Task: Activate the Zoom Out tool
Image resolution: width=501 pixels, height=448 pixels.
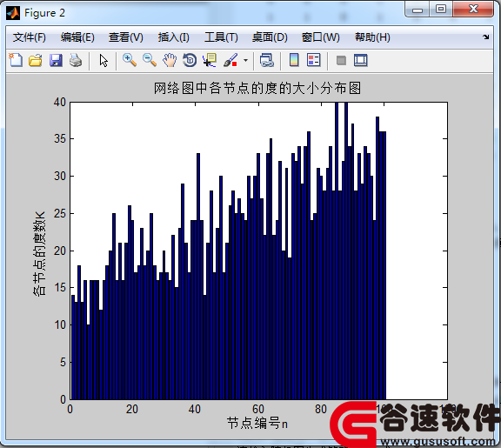Action: tap(150, 60)
